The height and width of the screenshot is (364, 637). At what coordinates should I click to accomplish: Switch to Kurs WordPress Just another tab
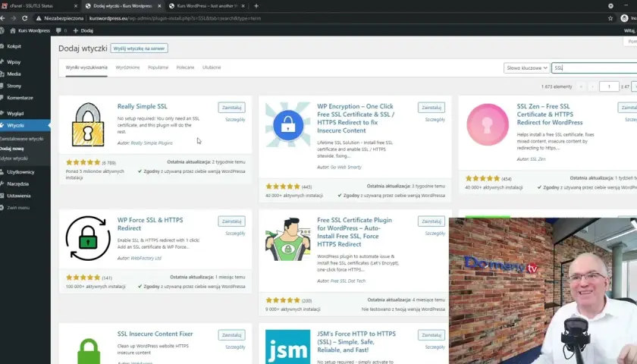coord(207,6)
